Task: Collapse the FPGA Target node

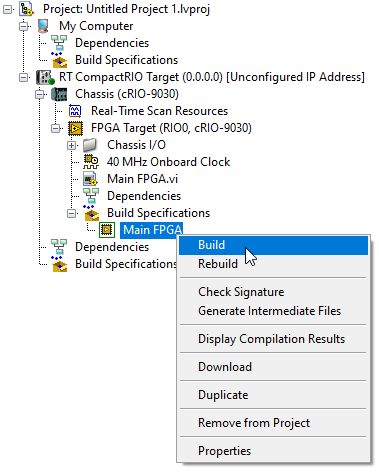Action: (56, 129)
